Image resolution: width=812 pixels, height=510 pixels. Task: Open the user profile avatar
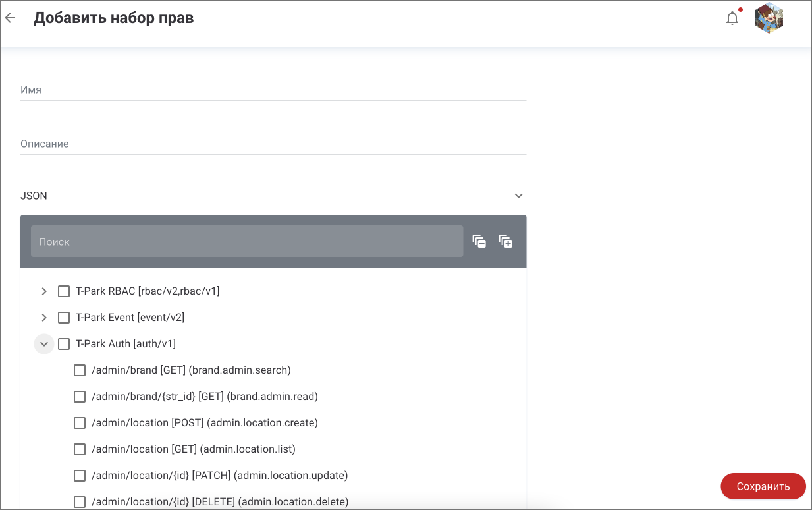tap(769, 18)
